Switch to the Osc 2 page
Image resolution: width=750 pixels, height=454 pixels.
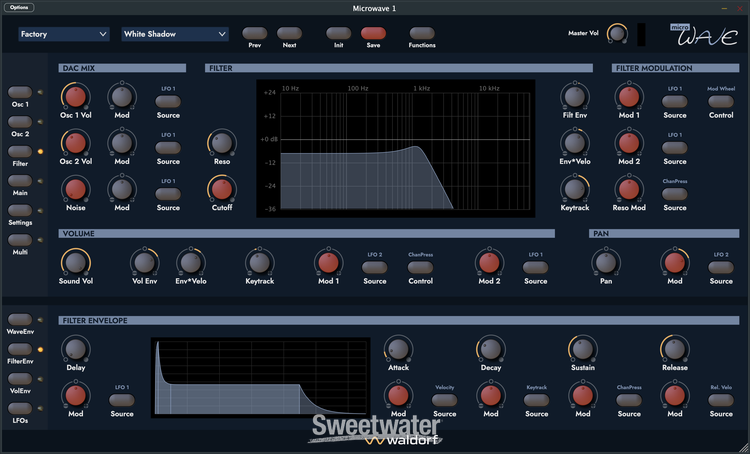[x=20, y=122]
